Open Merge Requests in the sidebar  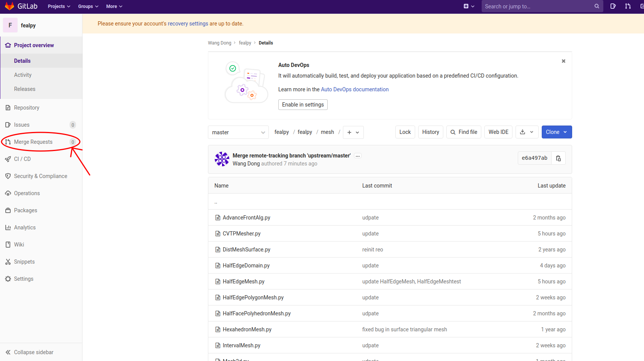pos(41,142)
